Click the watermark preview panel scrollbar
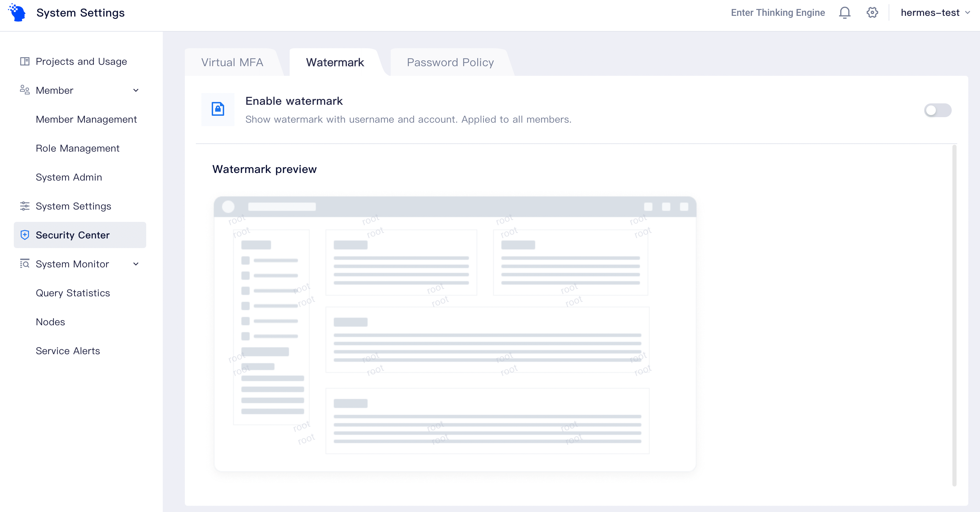Image resolution: width=980 pixels, height=512 pixels. tap(954, 315)
